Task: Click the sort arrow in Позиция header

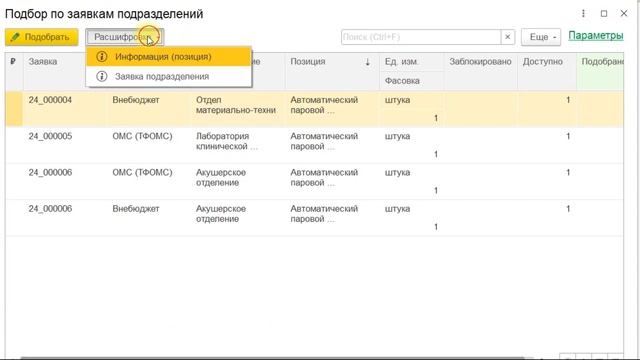Action: click(x=367, y=62)
